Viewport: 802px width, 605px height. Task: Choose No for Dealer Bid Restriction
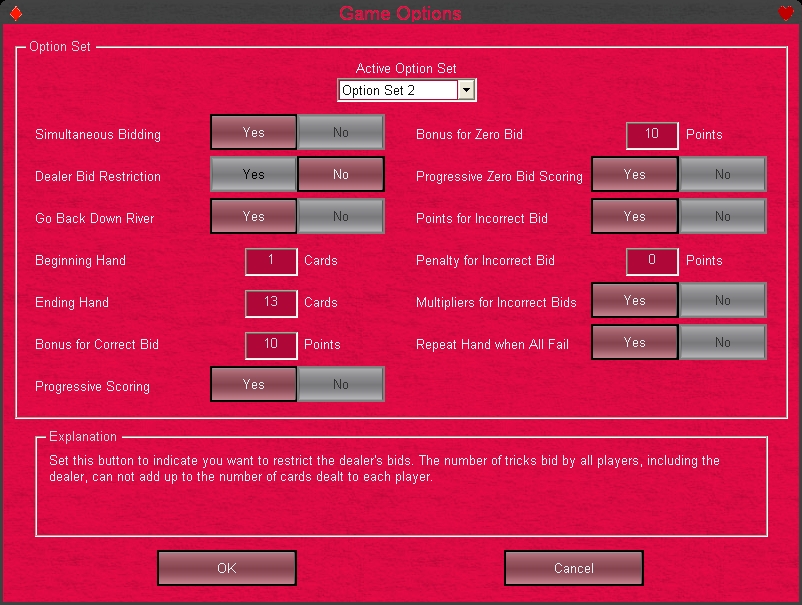coord(341,174)
